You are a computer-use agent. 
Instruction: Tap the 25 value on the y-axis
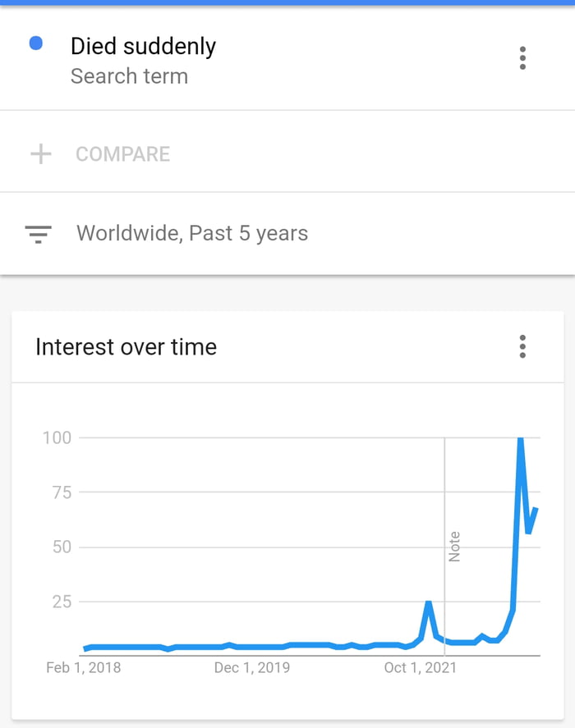[62, 602]
